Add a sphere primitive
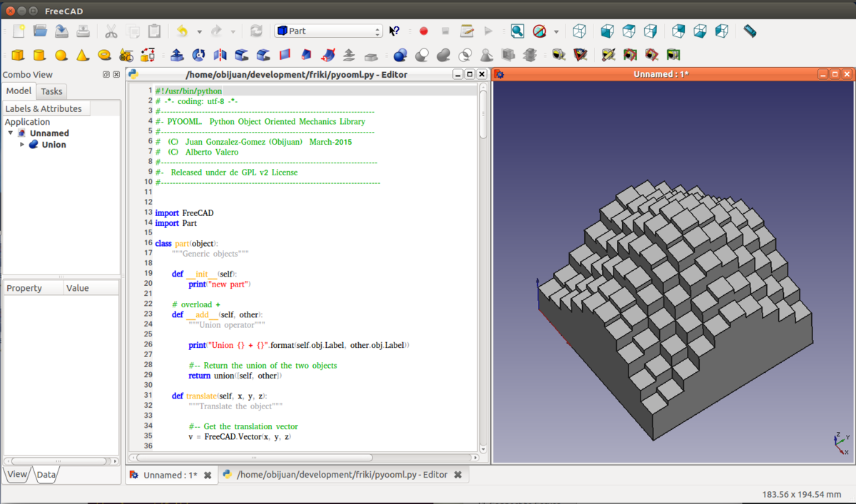The width and height of the screenshot is (856, 504). [x=61, y=55]
